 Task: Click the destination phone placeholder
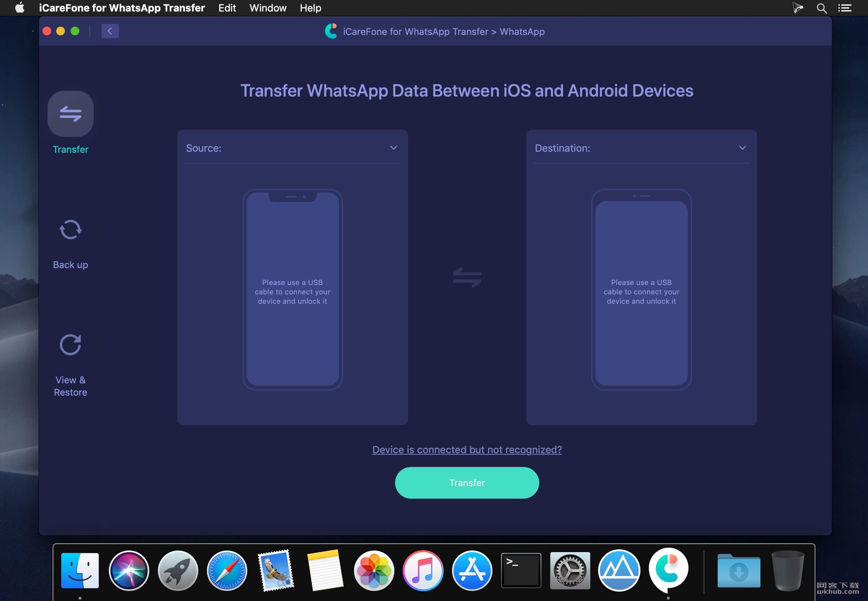641,289
